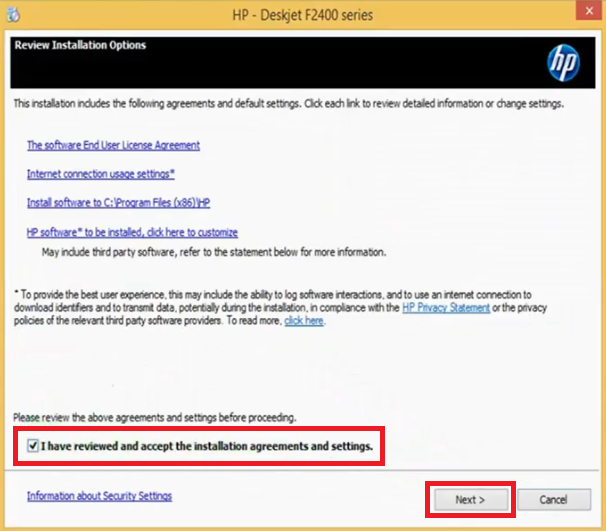The height and width of the screenshot is (531, 606).
Task: Open Internet connection usage settings link
Action: point(100,174)
